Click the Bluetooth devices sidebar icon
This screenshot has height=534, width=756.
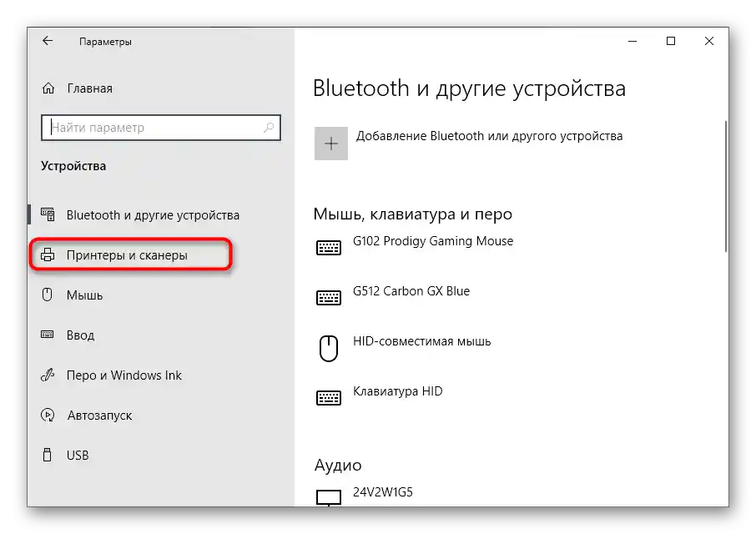pyautogui.click(x=48, y=214)
